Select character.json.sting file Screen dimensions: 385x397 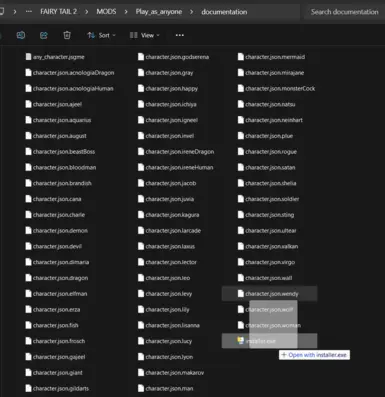[x=266, y=215]
